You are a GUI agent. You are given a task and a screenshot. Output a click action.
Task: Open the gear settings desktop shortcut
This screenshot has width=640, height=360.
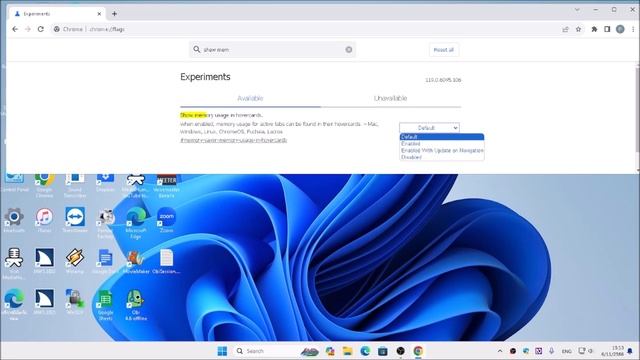tap(14, 220)
